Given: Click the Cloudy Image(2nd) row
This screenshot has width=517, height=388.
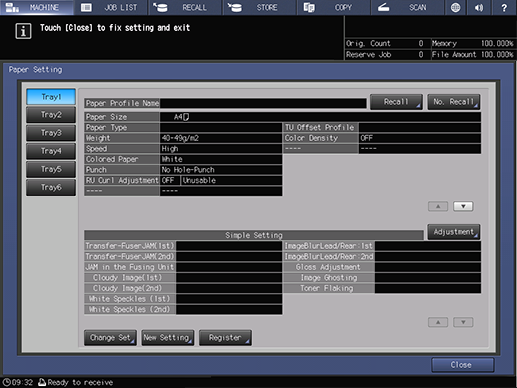Looking at the screenshot, I should (x=183, y=288).
